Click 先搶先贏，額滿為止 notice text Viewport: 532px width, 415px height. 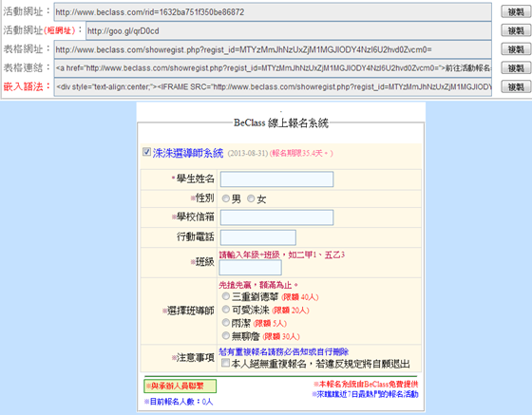(258, 285)
